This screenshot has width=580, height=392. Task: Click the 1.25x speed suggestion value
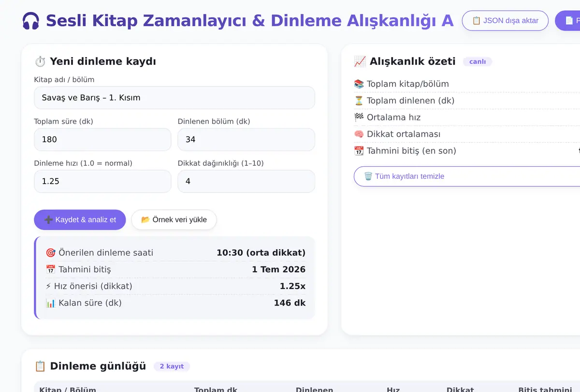292,286
